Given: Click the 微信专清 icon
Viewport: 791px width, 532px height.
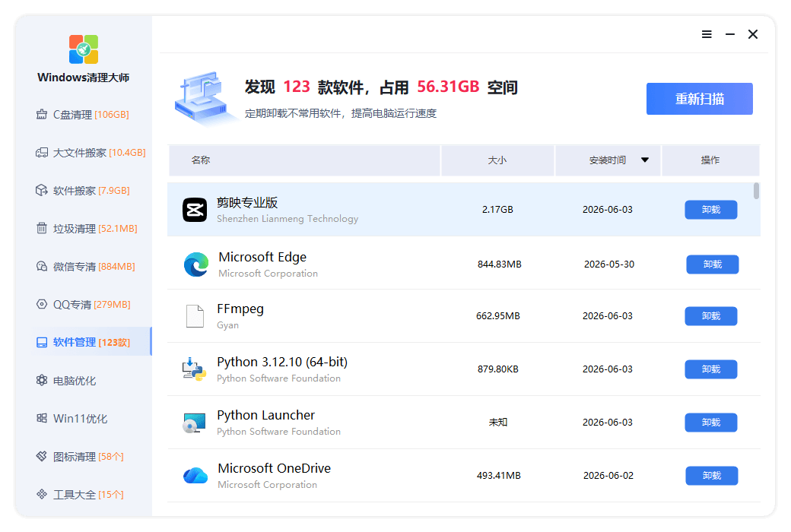Looking at the screenshot, I should pos(42,266).
